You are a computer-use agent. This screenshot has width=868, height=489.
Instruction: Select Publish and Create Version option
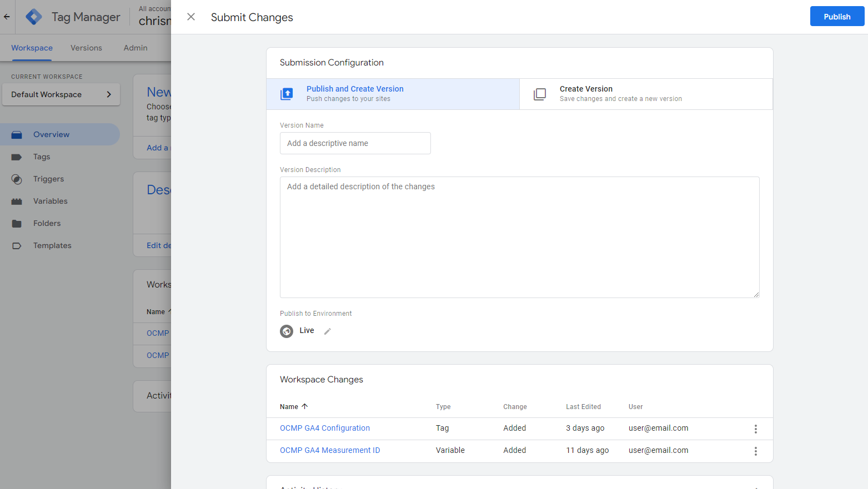pyautogui.click(x=393, y=94)
